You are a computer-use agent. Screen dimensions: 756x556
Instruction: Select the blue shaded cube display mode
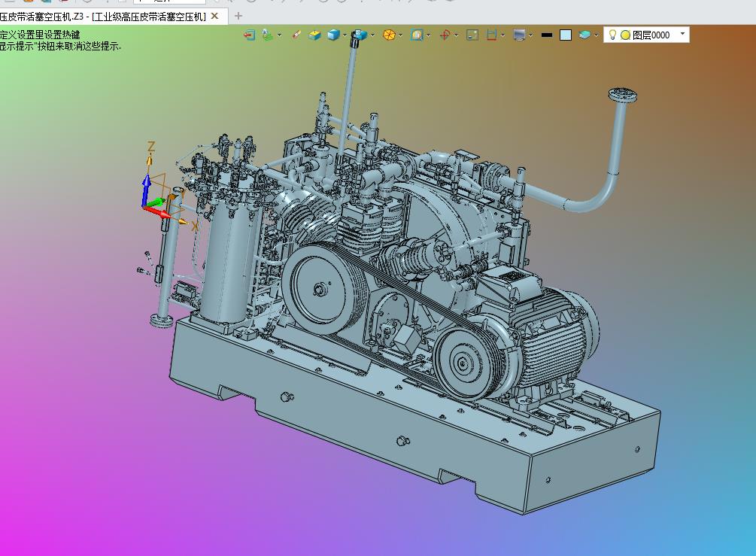pos(333,35)
